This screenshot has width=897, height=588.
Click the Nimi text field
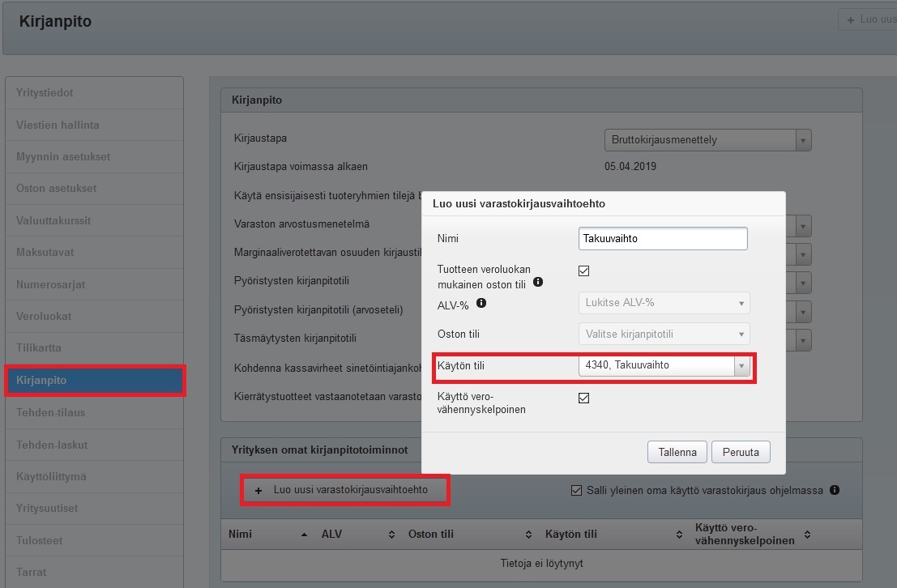pyautogui.click(x=663, y=239)
